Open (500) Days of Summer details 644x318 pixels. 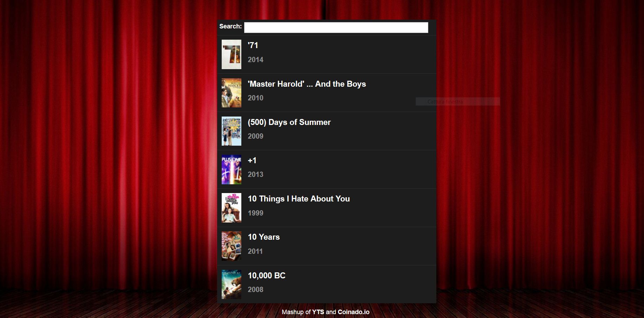click(x=289, y=122)
